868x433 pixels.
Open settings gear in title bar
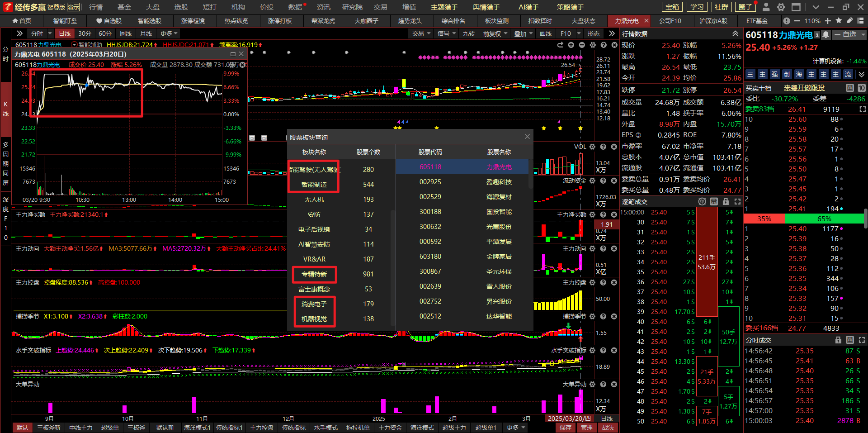[781, 7]
